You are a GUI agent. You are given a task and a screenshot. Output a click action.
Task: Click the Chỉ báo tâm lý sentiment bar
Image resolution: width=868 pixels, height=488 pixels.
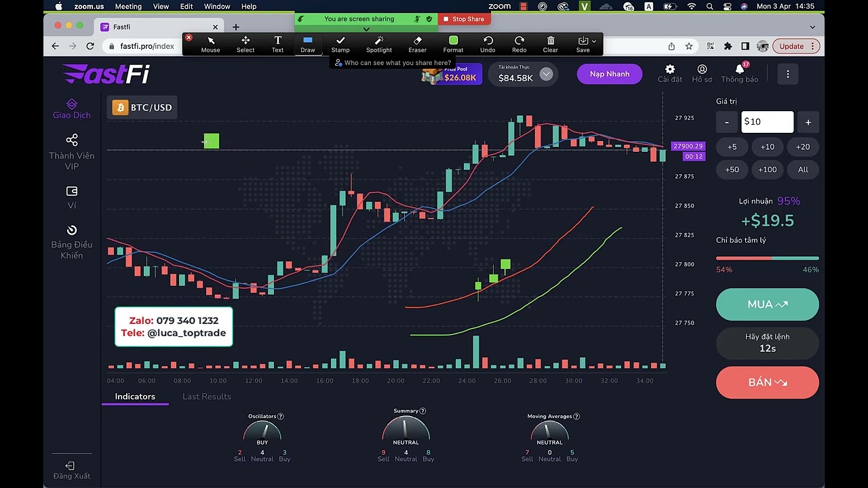point(768,258)
